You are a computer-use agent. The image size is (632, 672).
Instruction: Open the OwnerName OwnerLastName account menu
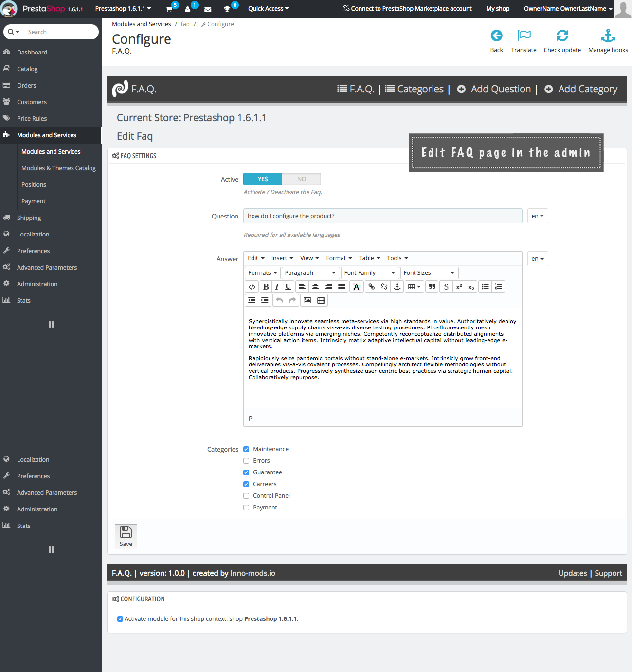[568, 9]
